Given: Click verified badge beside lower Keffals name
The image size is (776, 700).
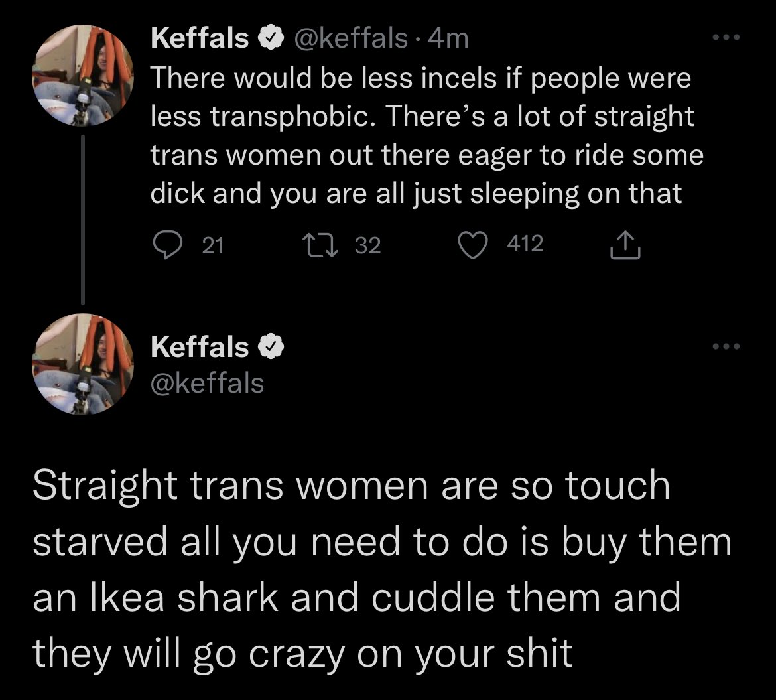Looking at the screenshot, I should 274,346.
